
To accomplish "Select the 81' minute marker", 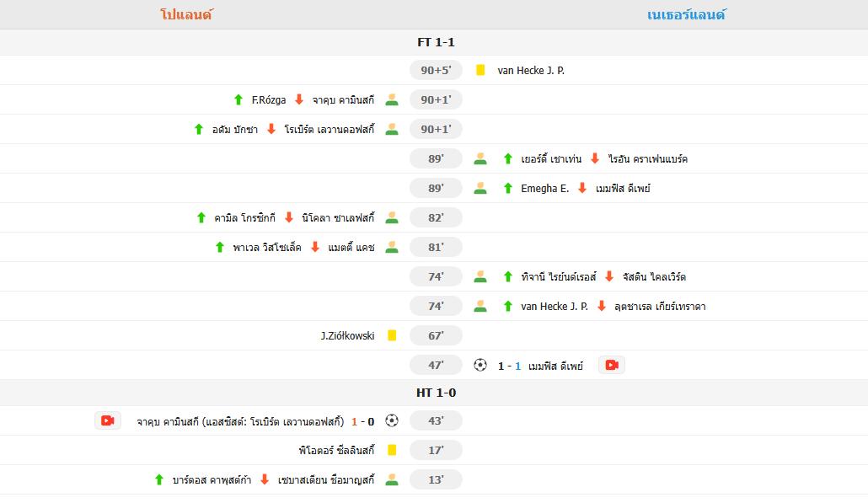I will click(x=436, y=247).
